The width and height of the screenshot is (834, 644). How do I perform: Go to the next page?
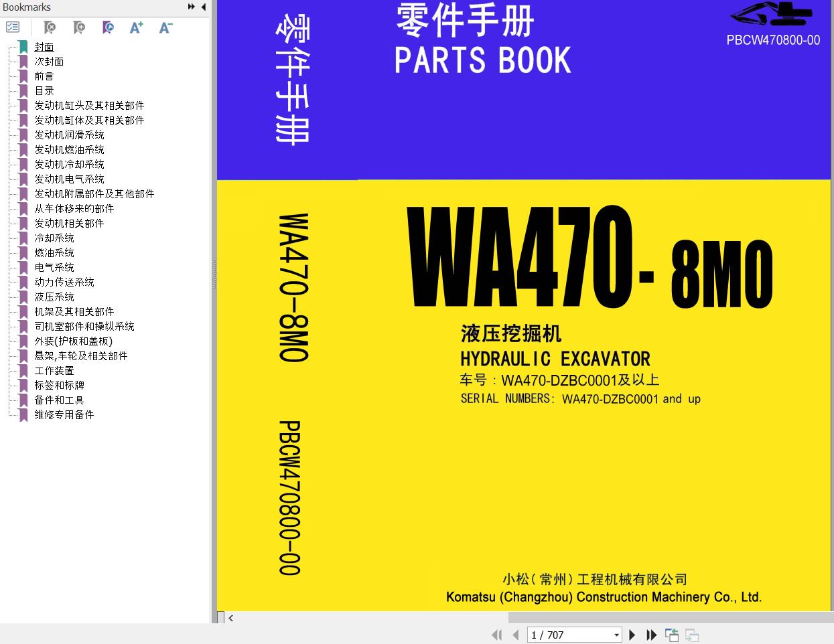click(632, 635)
